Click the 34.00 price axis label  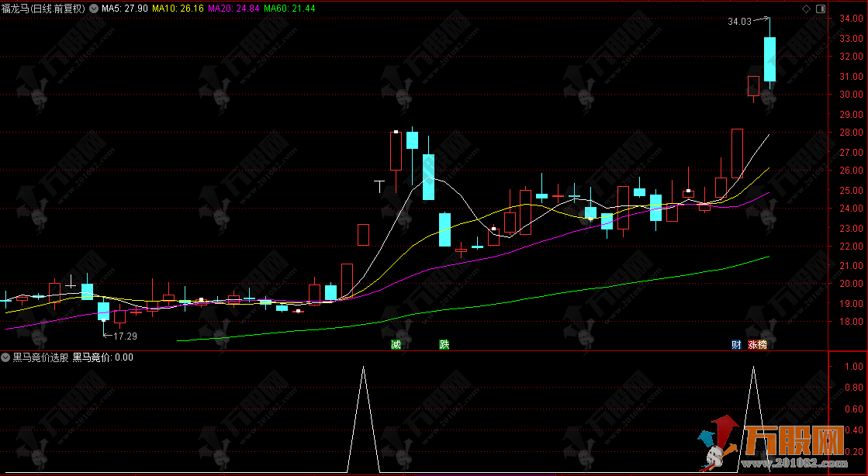click(851, 19)
